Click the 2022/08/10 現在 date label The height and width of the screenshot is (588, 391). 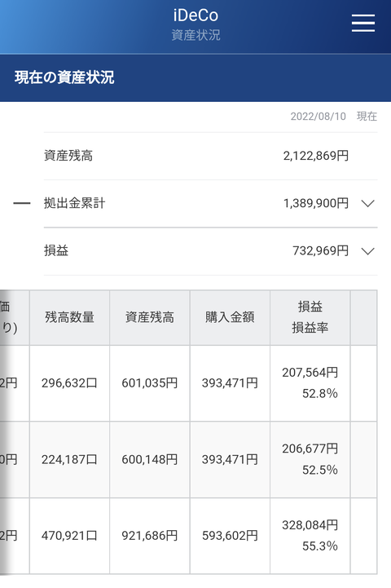coord(334,117)
